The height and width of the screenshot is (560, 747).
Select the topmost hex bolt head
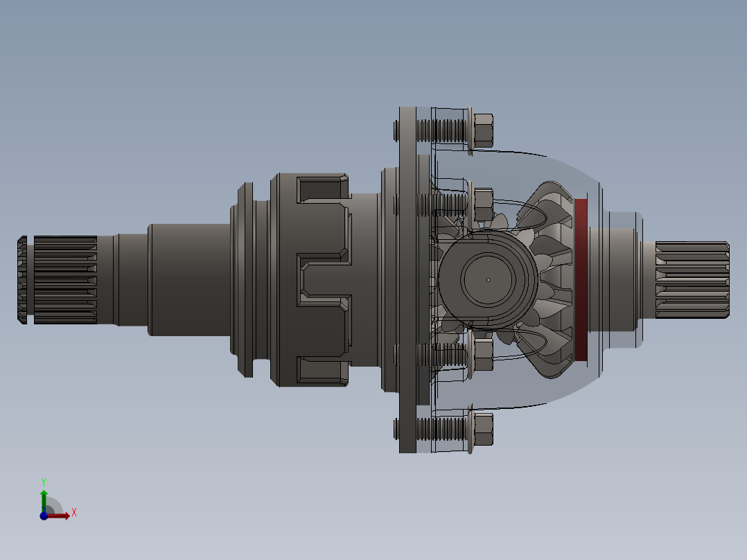484,130
